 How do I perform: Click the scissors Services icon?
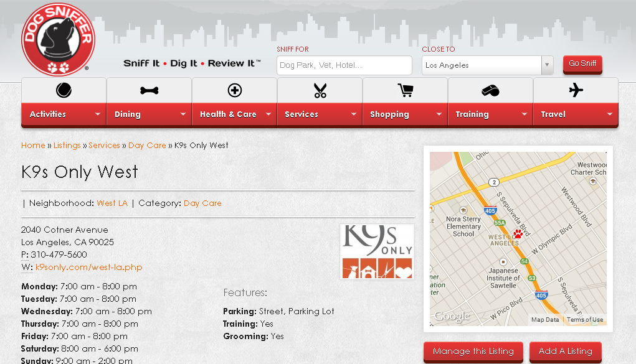click(x=320, y=90)
